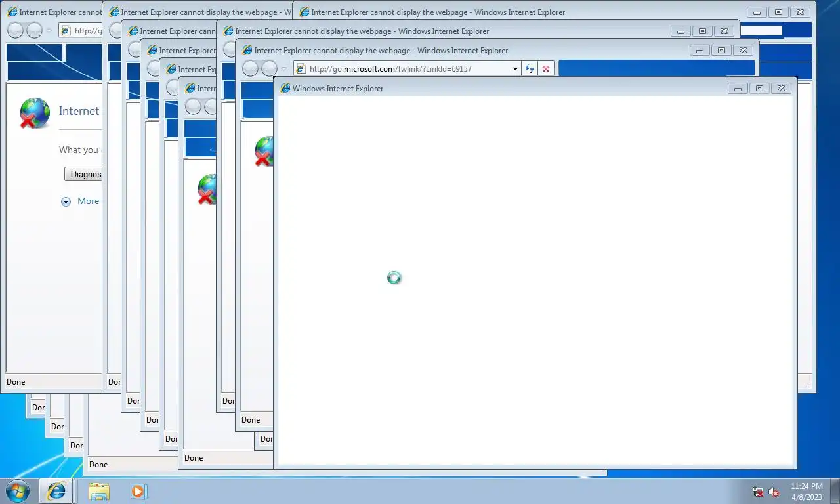Click the globe error icon beside 'Internet' heading
This screenshot has width=840, height=504.
[35, 113]
